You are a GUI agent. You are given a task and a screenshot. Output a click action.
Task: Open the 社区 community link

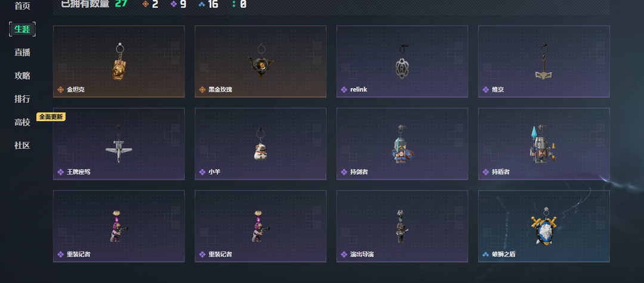22,145
